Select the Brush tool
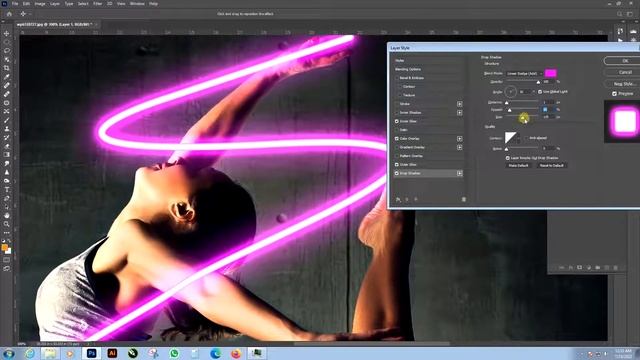Screen dimensions: 640x360 coord(7,120)
